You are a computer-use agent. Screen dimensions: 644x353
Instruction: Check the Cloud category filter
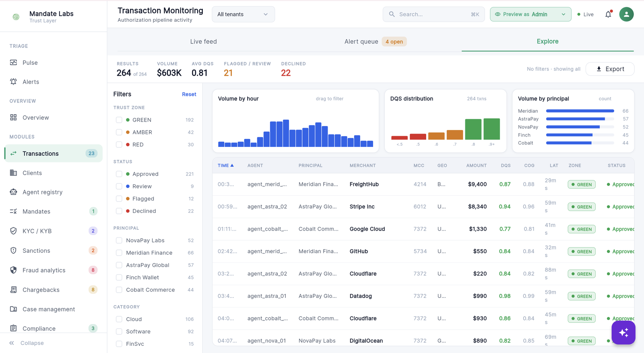(119, 319)
